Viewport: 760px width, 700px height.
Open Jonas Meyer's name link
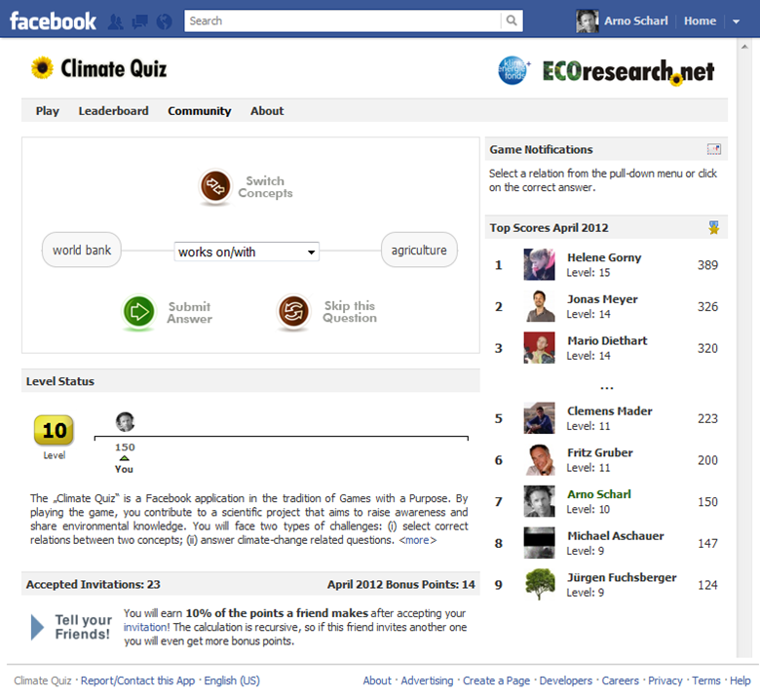point(602,299)
